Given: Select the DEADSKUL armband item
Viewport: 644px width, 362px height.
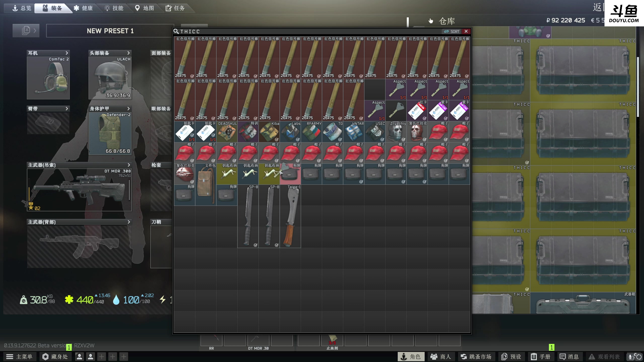Looking at the screenshot, I should click(227, 132).
